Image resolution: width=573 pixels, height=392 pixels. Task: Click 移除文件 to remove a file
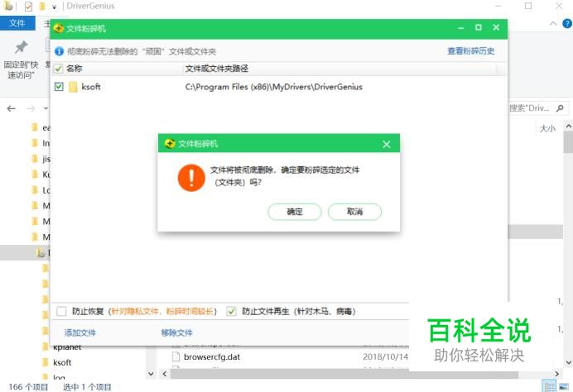point(176,332)
